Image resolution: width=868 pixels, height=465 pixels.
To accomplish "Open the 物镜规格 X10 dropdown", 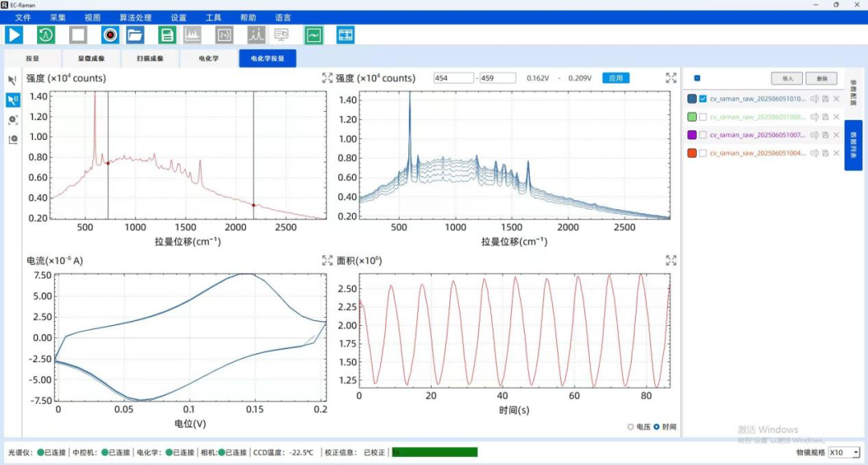I will 844,453.
